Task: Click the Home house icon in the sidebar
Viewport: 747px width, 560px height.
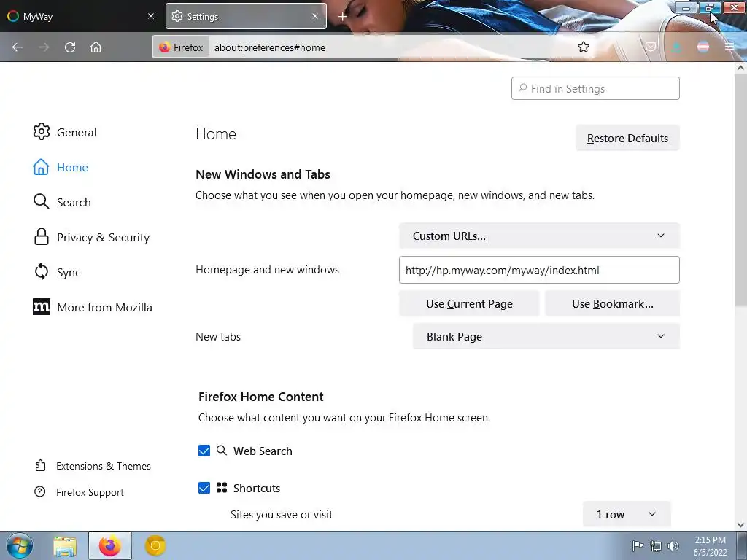Action: [x=41, y=167]
